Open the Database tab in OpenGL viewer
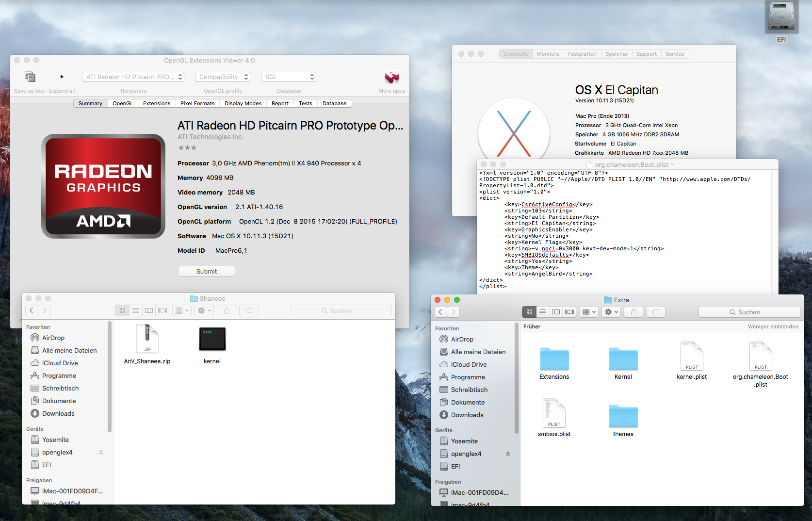Viewport: 812px width, 521px height. click(335, 103)
